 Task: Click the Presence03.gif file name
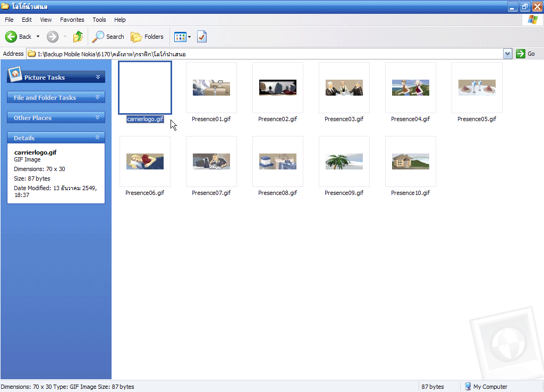tap(344, 119)
